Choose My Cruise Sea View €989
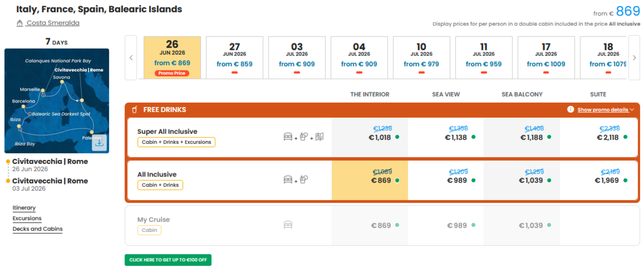The height and width of the screenshot is (267, 644). (x=446, y=226)
